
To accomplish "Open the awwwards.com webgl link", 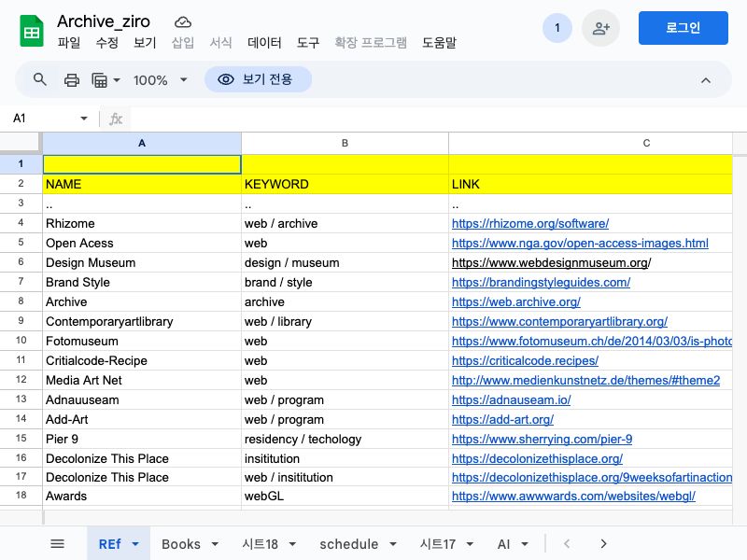I will tap(573, 496).
